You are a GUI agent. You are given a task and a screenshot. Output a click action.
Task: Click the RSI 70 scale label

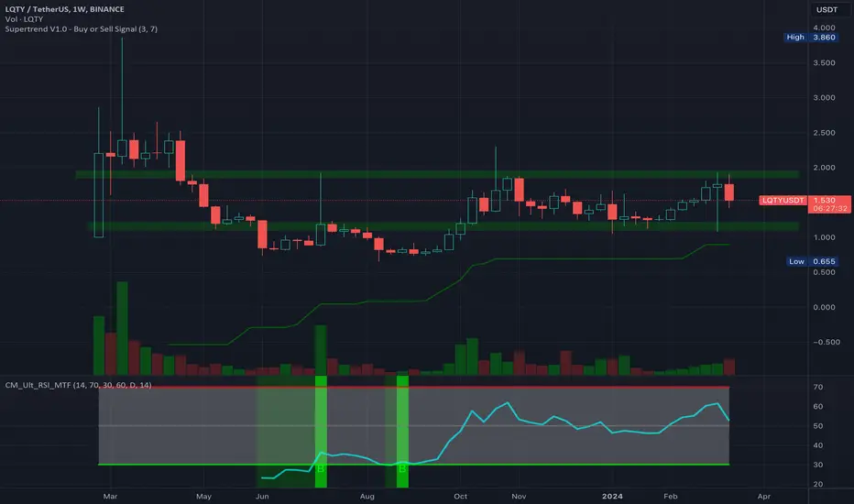[x=817, y=387]
